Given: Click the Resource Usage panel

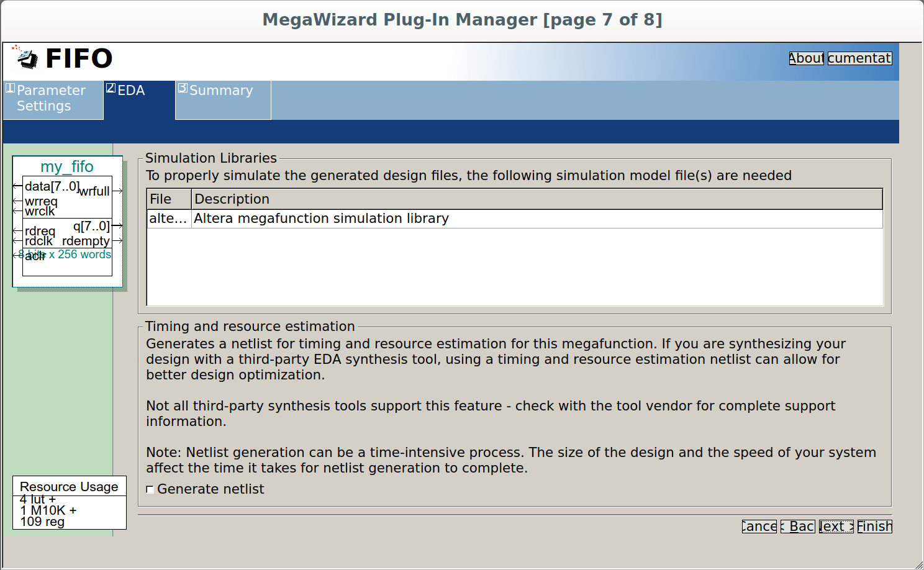Looking at the screenshot, I should 70,503.
